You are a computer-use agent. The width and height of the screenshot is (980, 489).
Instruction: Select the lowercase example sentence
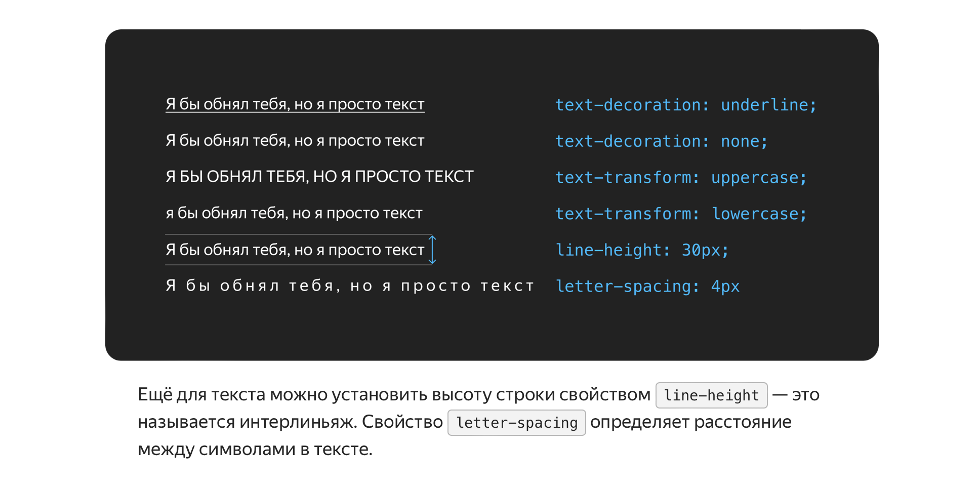tap(294, 213)
